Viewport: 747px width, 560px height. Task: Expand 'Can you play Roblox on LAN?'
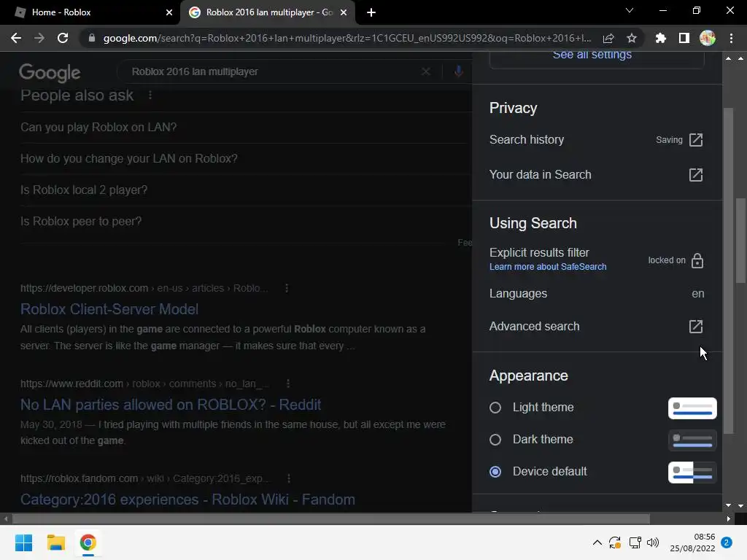click(245, 127)
